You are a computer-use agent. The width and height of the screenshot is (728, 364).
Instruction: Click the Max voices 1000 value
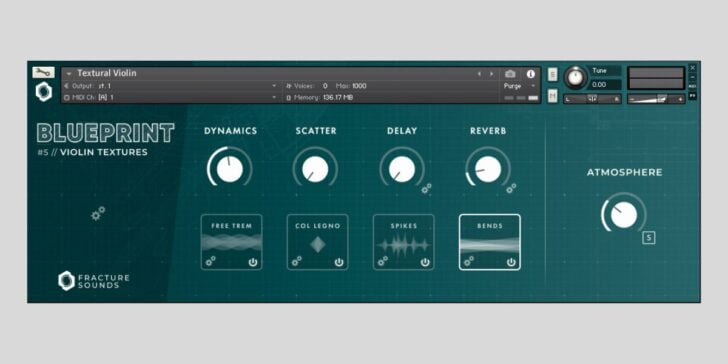click(x=359, y=86)
